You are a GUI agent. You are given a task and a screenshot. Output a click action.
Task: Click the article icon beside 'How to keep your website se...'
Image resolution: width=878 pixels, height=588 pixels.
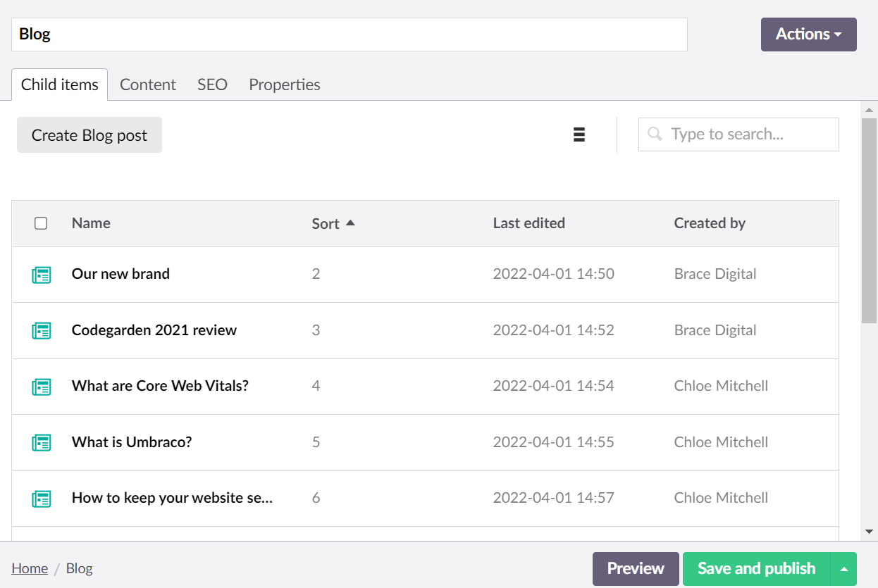[42, 499]
